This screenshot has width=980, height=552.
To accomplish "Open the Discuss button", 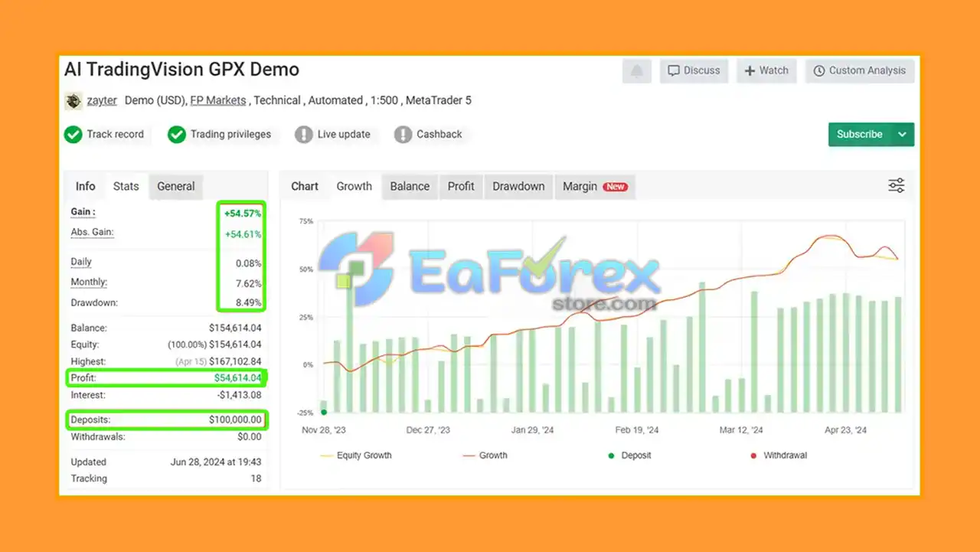I will pyautogui.click(x=694, y=70).
